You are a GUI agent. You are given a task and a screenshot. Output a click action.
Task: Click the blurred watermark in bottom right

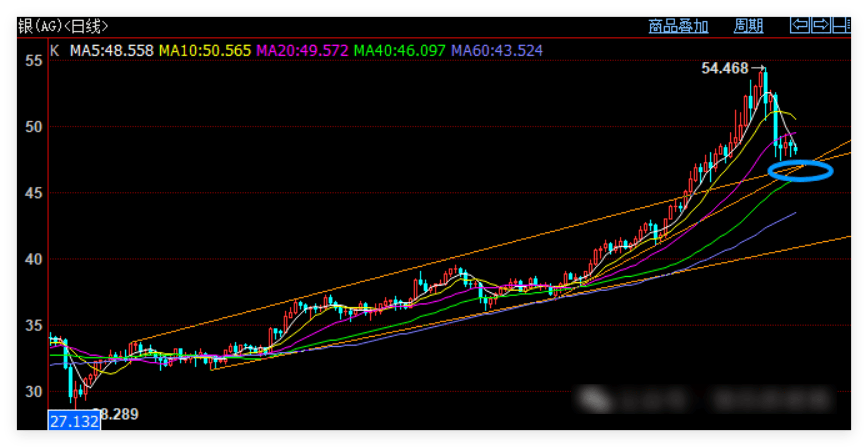[705, 399]
